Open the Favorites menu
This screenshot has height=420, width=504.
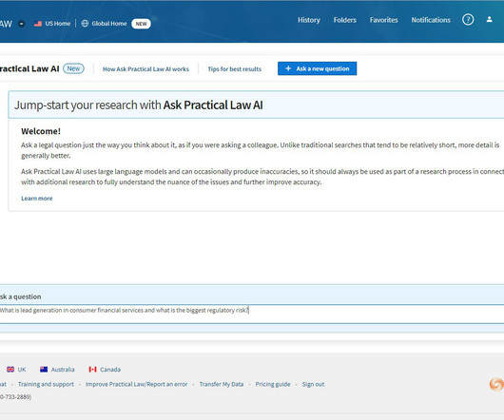[x=384, y=20]
